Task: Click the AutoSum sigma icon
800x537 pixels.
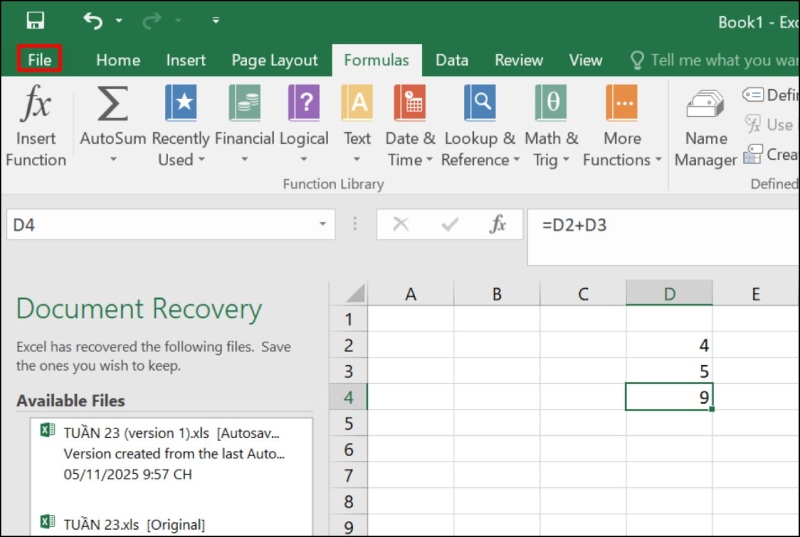Action: 112,103
